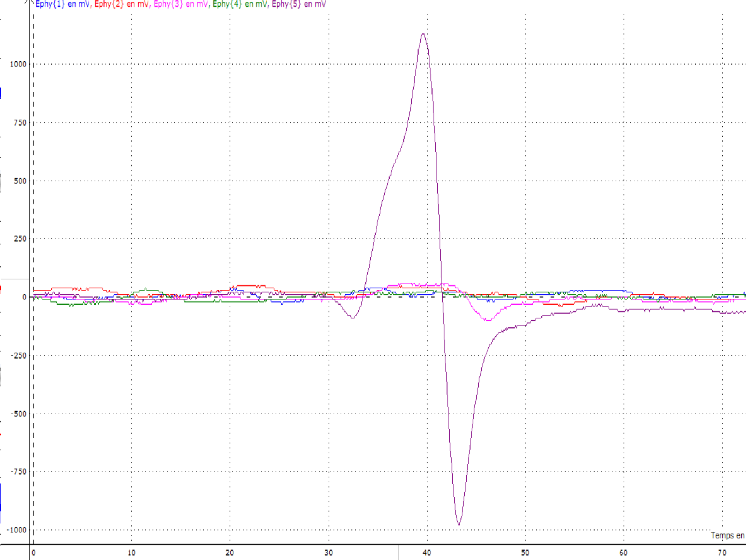Click the 500 y-axis tick label
The height and width of the screenshot is (560, 746).
tap(20, 181)
